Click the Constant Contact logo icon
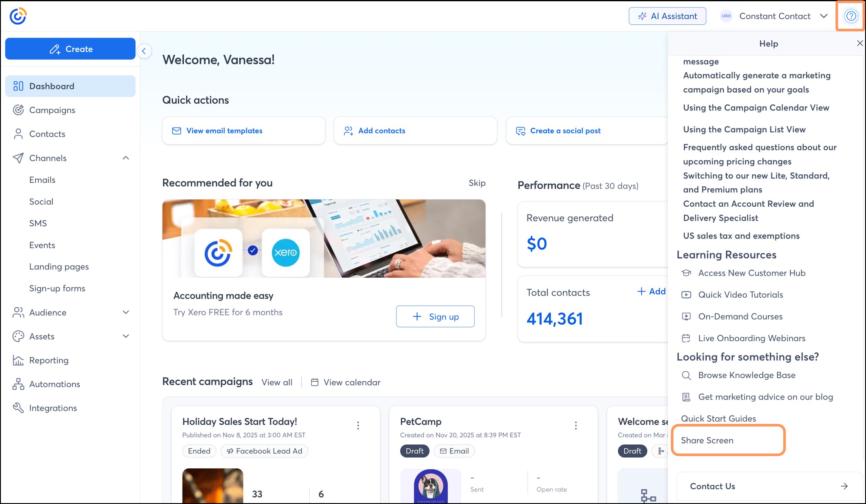This screenshot has width=866, height=504. 18,16
